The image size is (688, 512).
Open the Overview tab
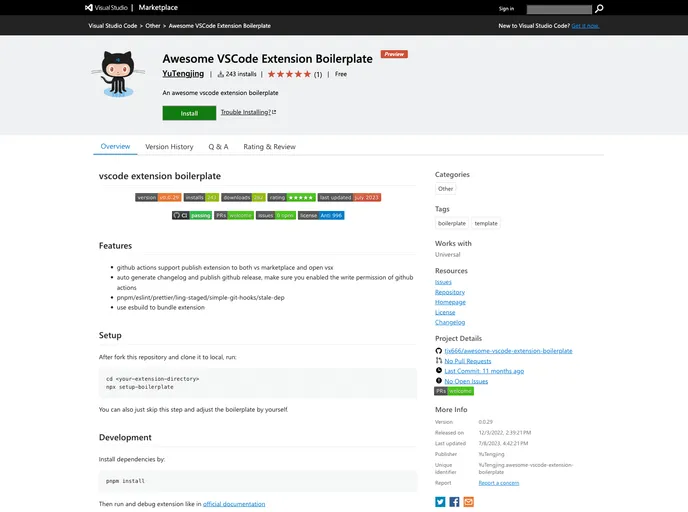(115, 147)
